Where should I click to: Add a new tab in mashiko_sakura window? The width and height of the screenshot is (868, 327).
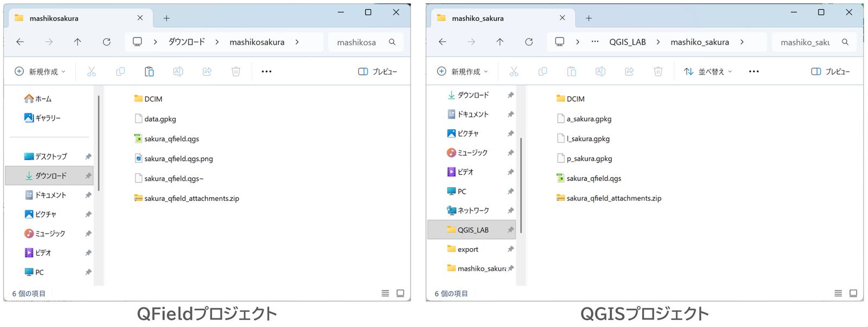click(589, 18)
